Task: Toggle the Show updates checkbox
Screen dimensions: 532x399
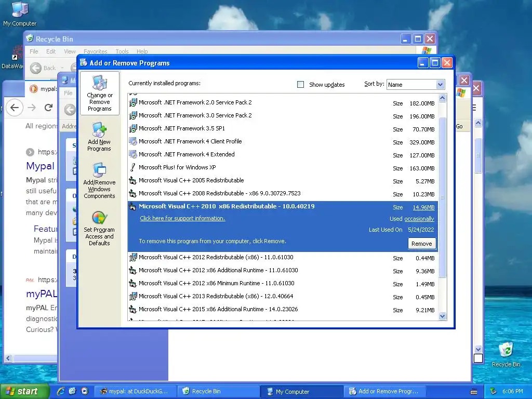Action: (x=300, y=85)
